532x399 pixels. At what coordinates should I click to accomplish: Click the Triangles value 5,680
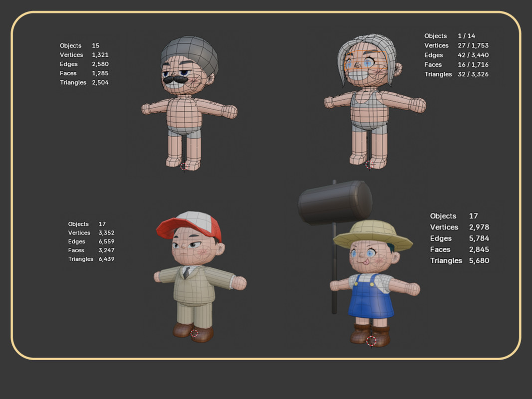pyautogui.click(x=479, y=260)
